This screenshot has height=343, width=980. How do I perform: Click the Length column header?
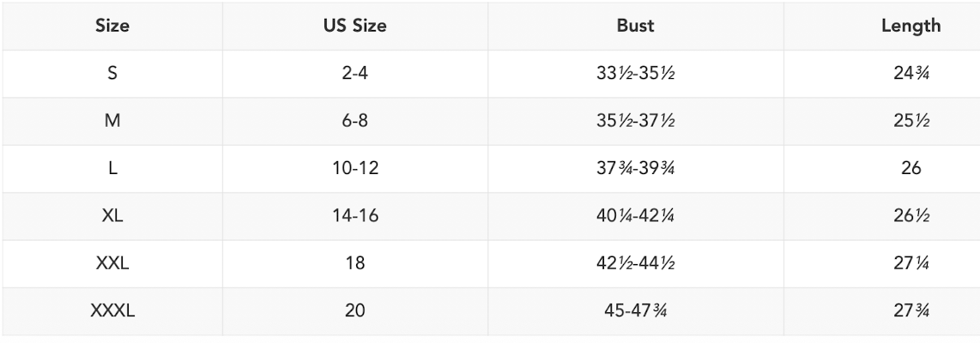point(910,26)
